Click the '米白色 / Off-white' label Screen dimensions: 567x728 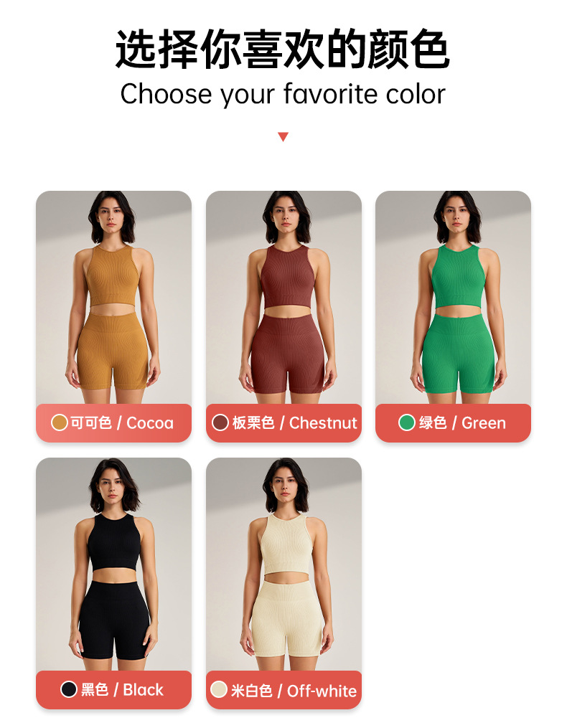[294, 691]
